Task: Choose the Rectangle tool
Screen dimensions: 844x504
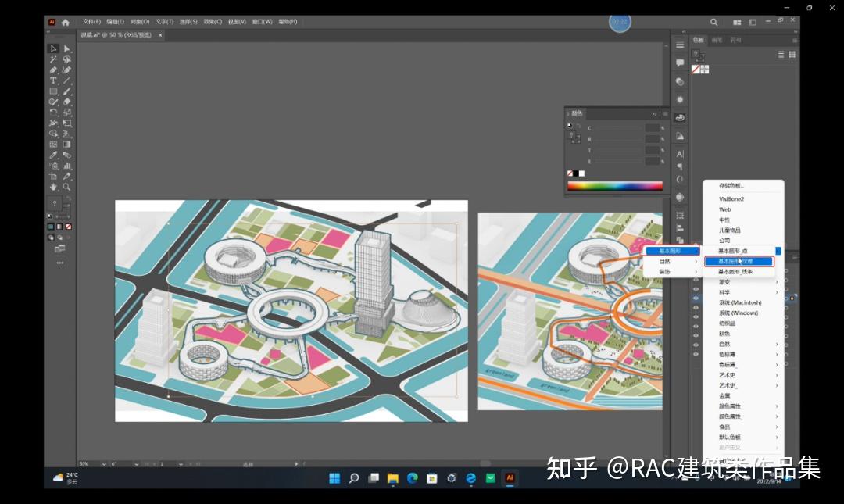Action: point(52,89)
